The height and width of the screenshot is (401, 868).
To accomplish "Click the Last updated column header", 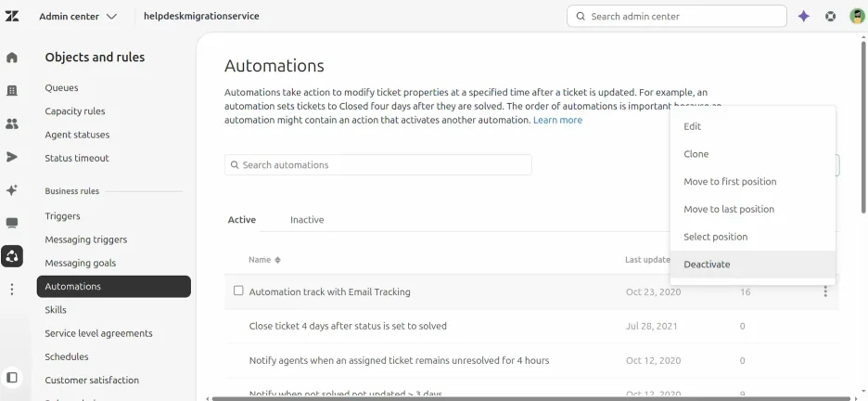I will tap(647, 260).
